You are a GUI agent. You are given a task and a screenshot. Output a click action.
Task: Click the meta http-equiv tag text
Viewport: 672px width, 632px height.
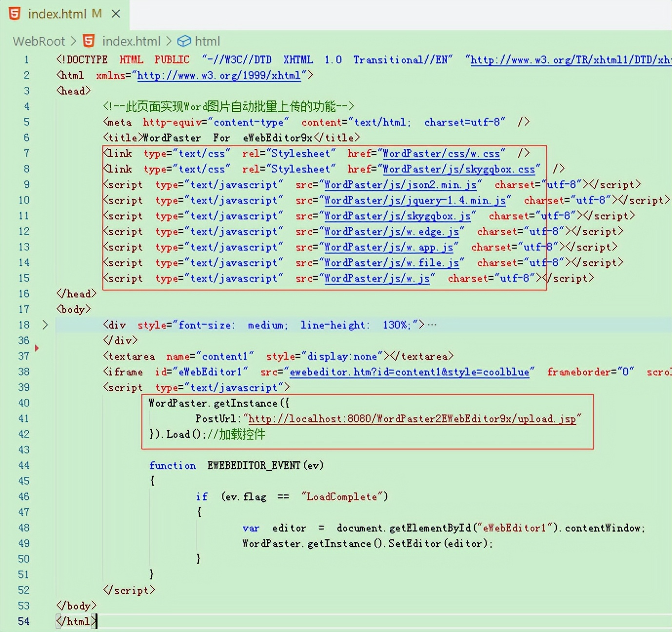316,122
